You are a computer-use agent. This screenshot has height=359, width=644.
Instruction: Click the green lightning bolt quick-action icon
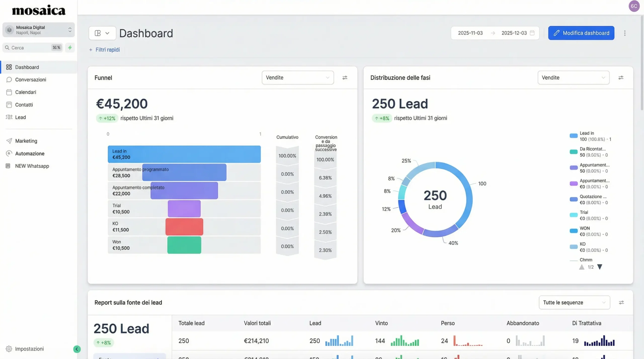[x=70, y=47]
